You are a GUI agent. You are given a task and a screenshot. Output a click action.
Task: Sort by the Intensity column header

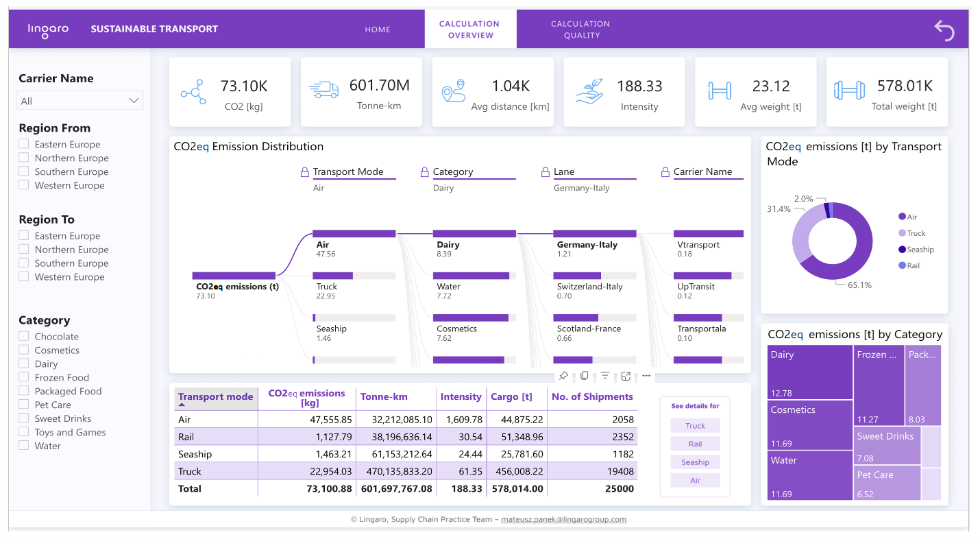[x=461, y=396]
